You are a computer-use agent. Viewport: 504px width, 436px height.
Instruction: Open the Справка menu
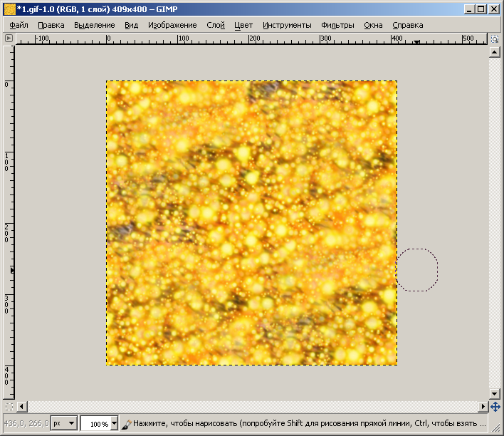click(x=408, y=25)
